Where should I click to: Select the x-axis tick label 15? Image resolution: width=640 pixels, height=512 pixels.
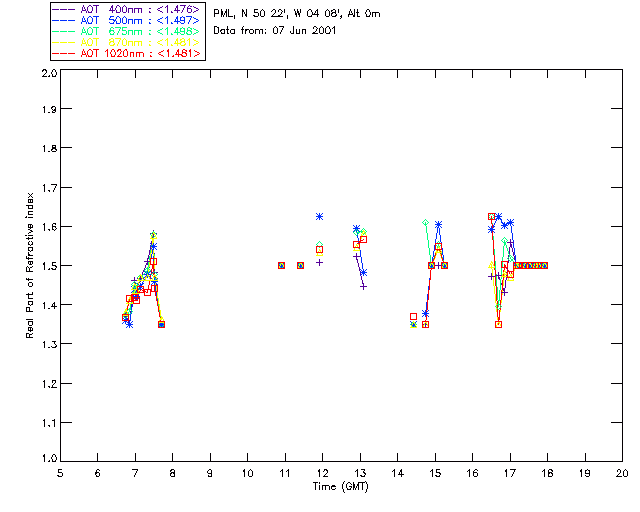tap(435, 473)
